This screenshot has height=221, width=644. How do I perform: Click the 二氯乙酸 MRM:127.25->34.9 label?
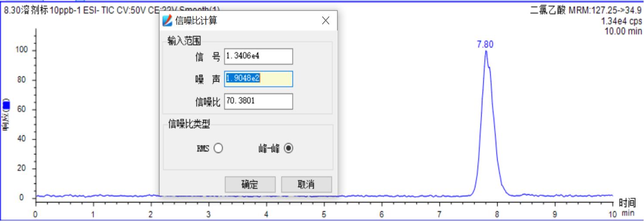585,10
